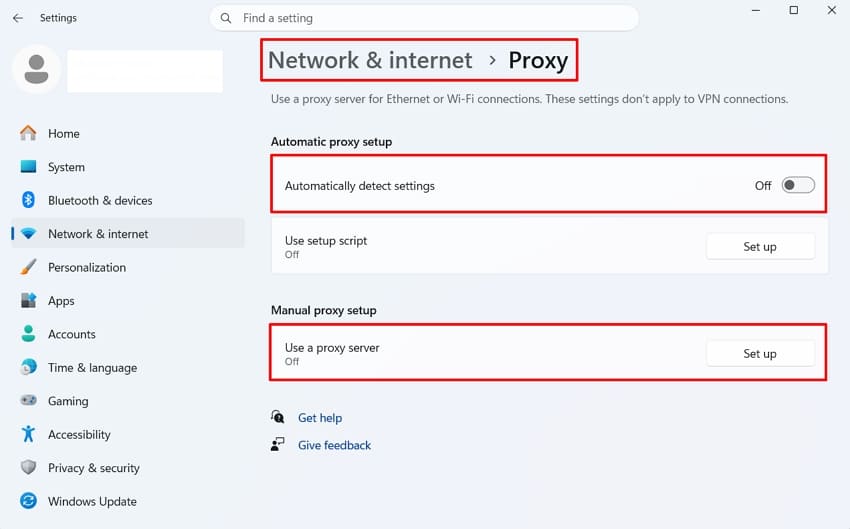
Task: Go to Privacy & security
Action: tap(128, 468)
